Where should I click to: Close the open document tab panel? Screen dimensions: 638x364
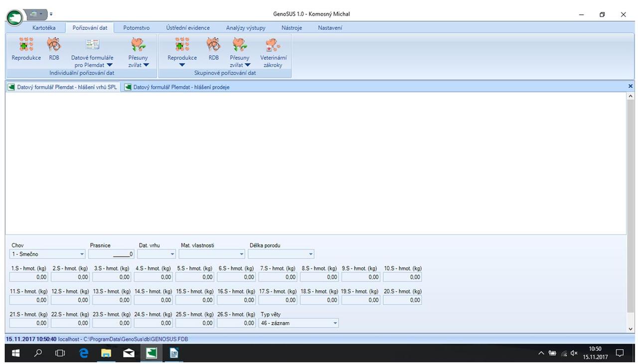click(x=631, y=86)
